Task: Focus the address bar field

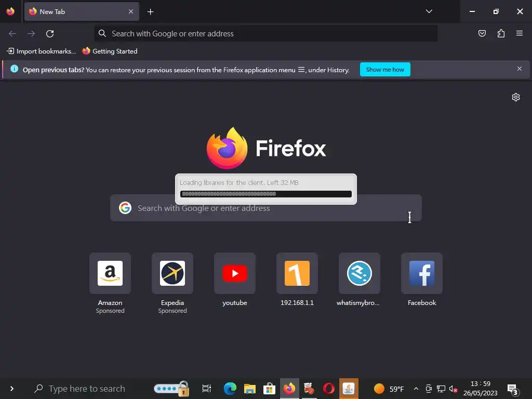Action: 265,34
